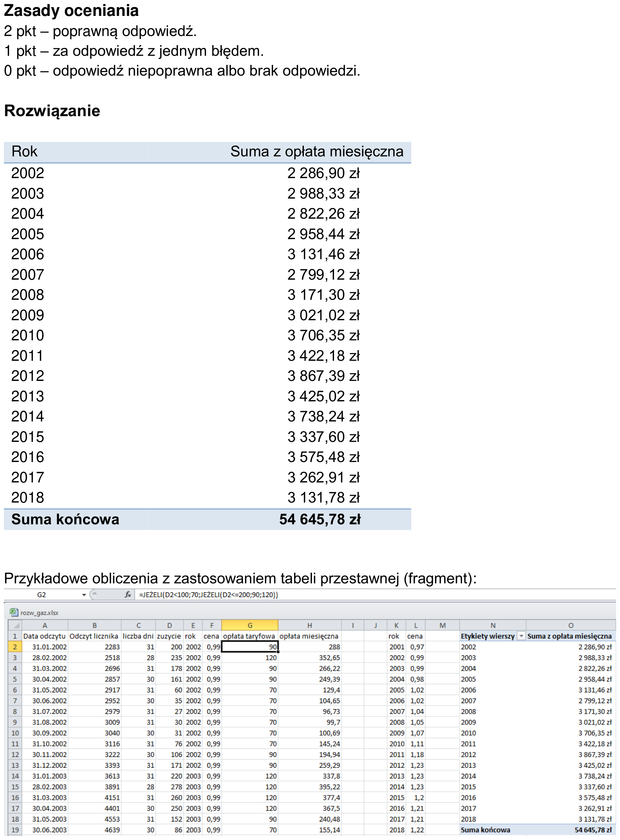Click the 'opłata miesięczna' header cell in column H
The image size is (620, 840).
point(309,636)
